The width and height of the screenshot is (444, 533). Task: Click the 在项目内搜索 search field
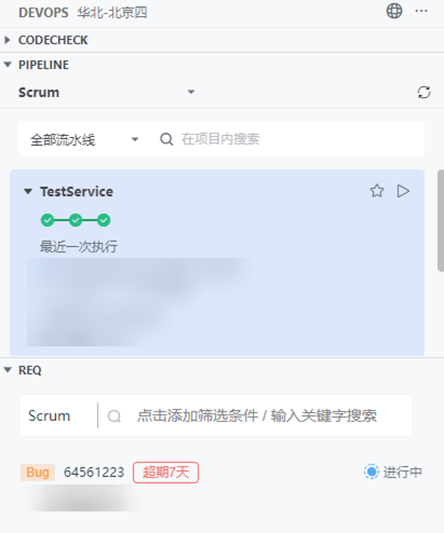coord(220,139)
